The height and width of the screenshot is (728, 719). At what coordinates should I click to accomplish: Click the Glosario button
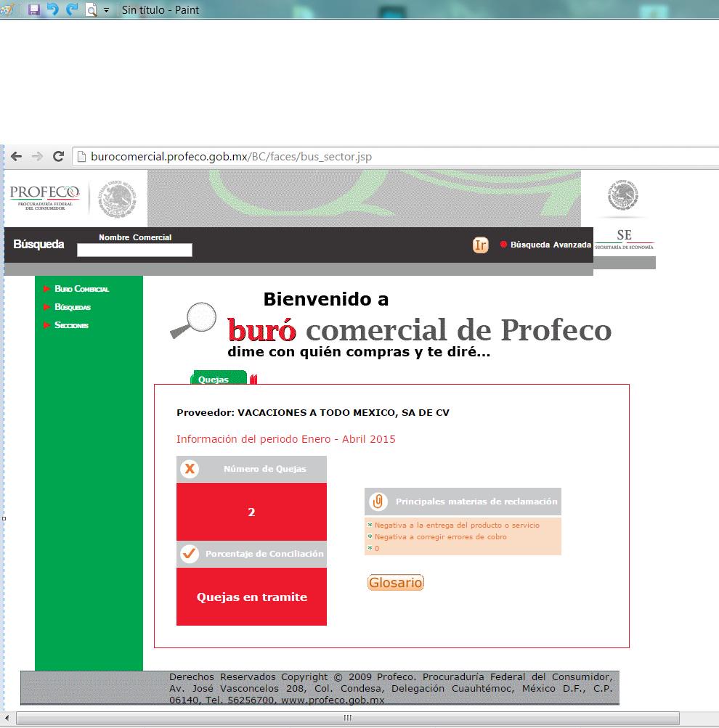pyautogui.click(x=396, y=582)
